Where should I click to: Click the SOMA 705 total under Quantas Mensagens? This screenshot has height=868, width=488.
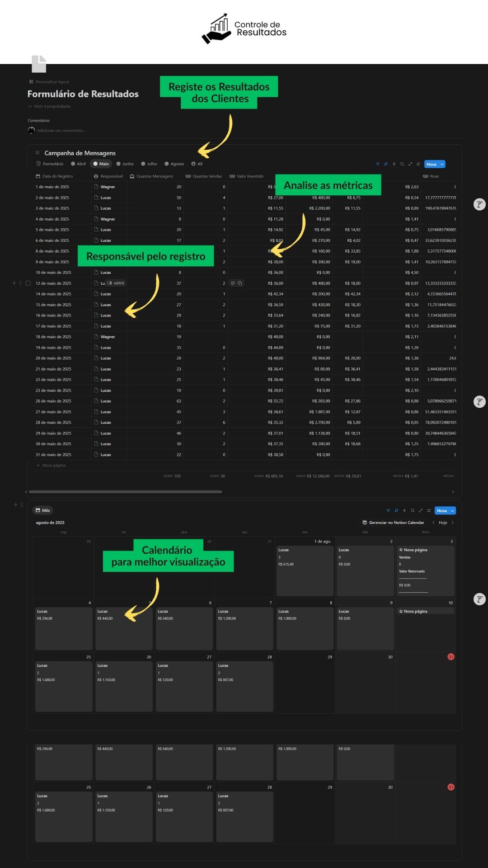point(172,476)
